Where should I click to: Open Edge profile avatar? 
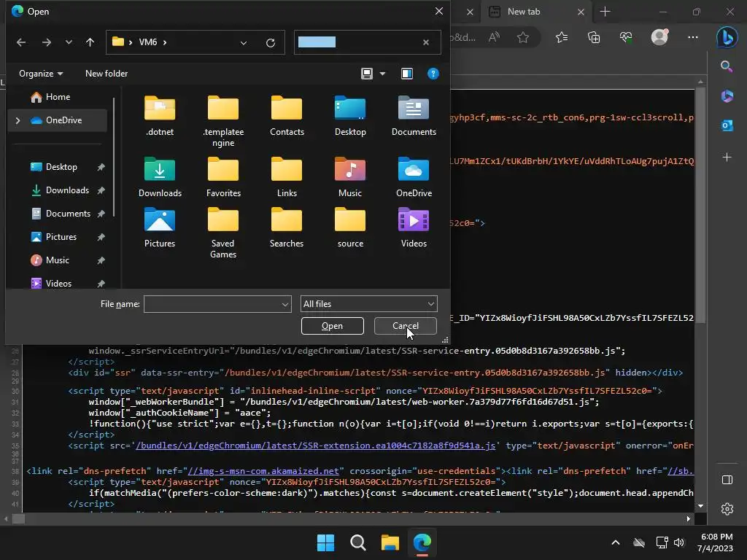659,37
